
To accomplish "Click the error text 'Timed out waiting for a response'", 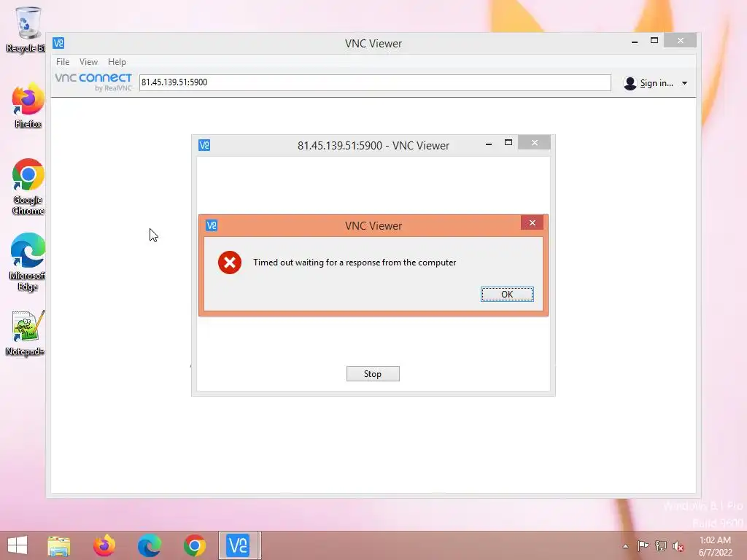I will [x=355, y=262].
